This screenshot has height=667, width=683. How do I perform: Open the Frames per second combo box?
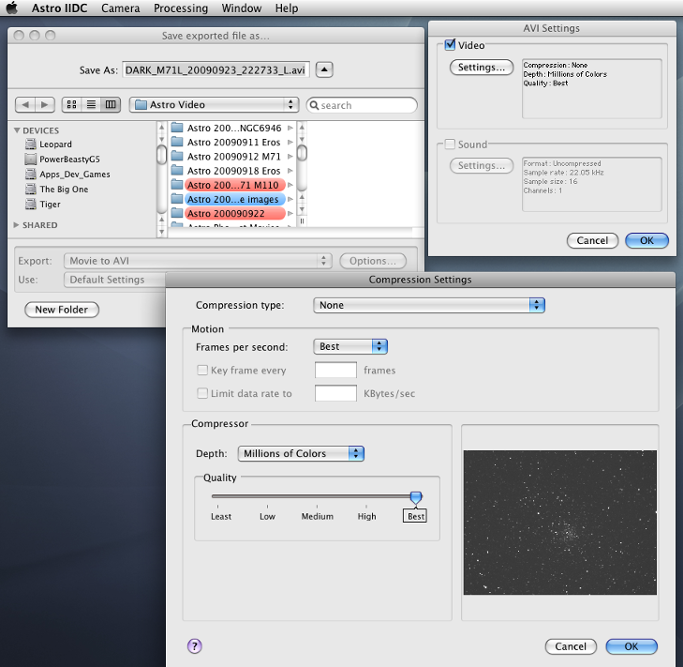click(x=351, y=346)
